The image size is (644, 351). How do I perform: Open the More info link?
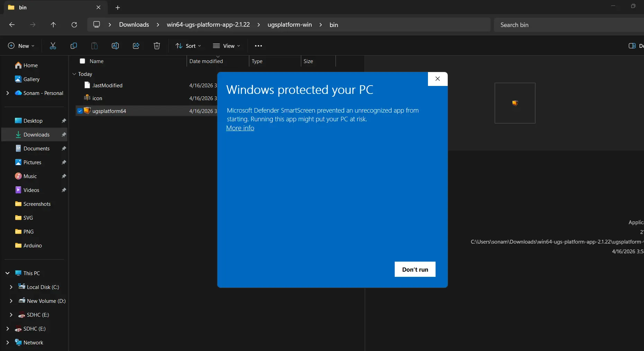point(240,128)
